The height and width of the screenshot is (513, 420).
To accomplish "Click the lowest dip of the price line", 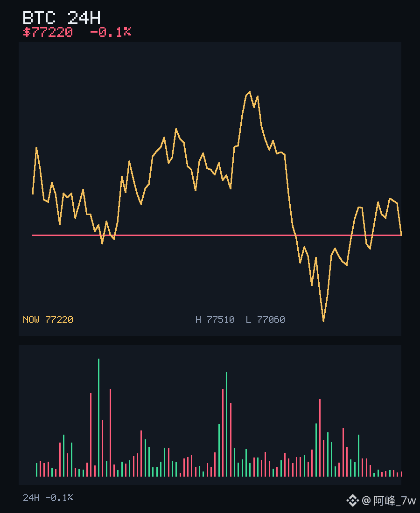I will 323,321.
